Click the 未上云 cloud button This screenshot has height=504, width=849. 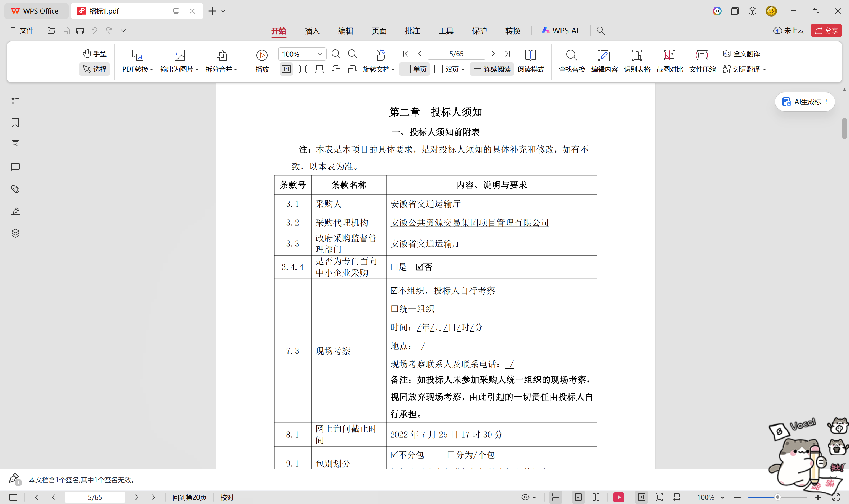[788, 31]
